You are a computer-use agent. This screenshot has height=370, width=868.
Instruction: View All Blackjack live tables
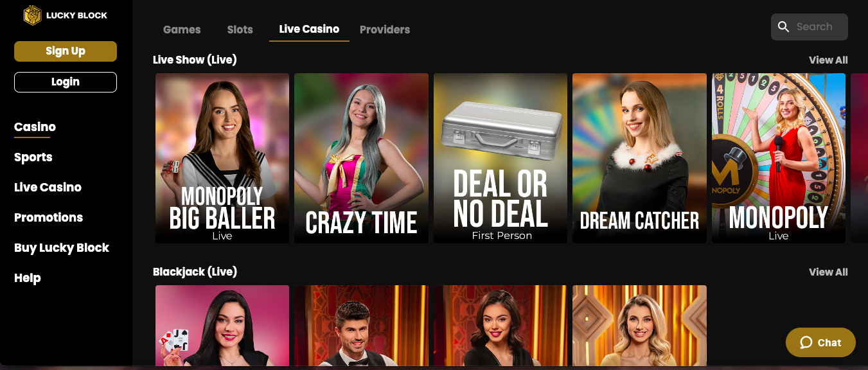[828, 272]
